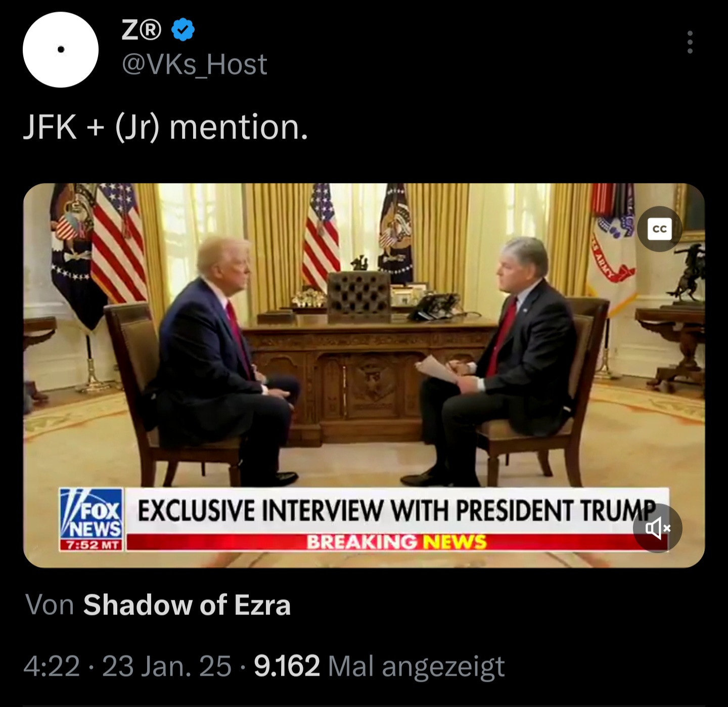
Task: Open the @VKs_Host handle
Action: tap(195, 64)
